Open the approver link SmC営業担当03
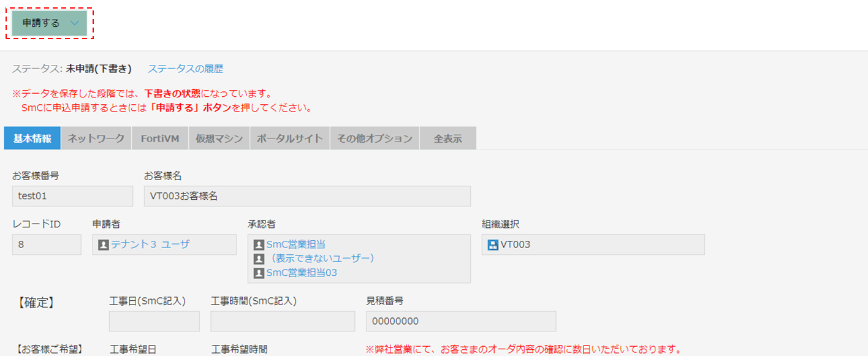 [x=302, y=273]
